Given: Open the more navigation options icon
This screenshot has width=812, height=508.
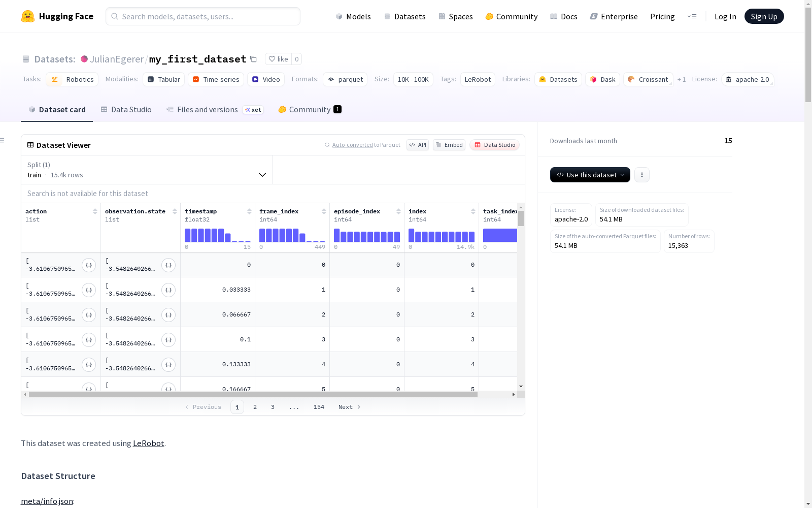Looking at the screenshot, I should [x=692, y=16].
